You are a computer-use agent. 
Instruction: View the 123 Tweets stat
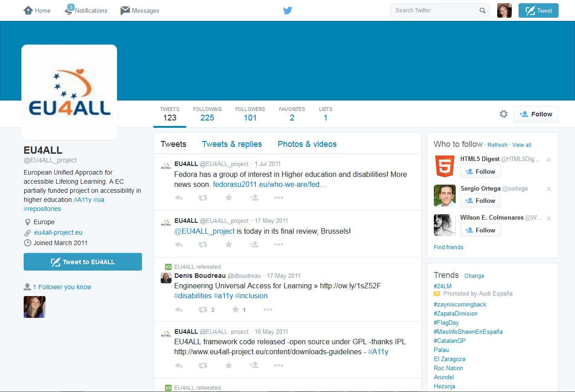point(170,114)
